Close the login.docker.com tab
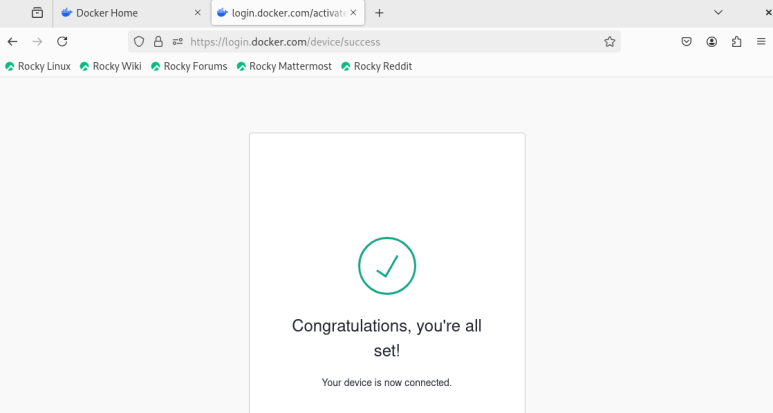Screen dimensions: 773x413 353,13
